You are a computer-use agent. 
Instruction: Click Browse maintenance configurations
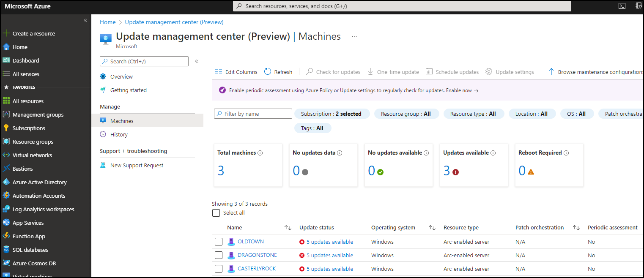(596, 72)
